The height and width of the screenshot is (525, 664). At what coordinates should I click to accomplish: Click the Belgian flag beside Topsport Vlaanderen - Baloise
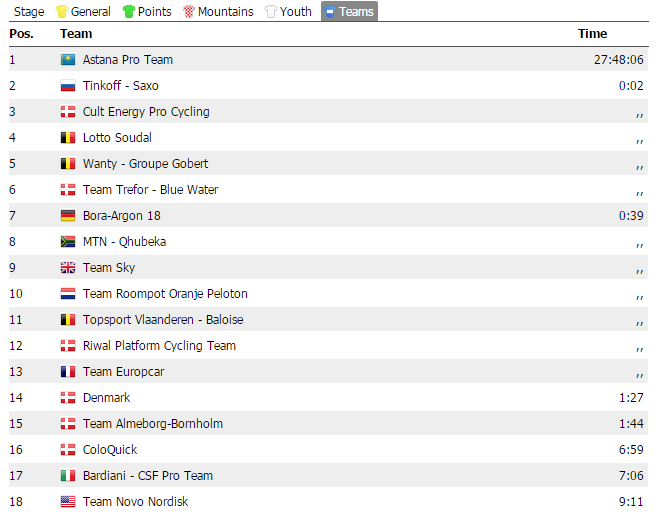[68, 320]
